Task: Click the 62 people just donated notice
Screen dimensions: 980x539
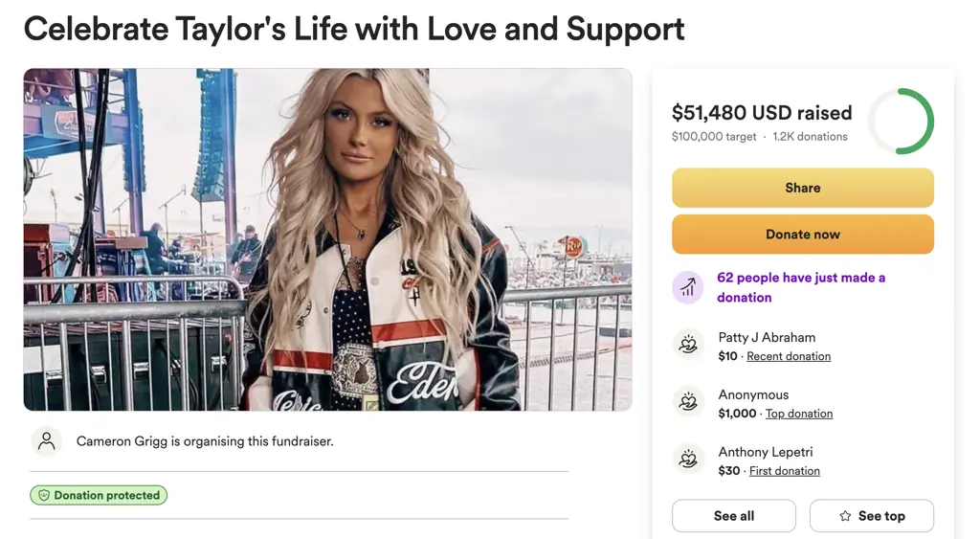Action: tap(801, 287)
